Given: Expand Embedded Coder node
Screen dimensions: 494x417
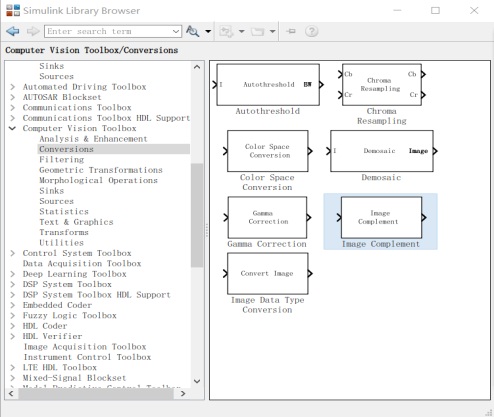Looking at the screenshot, I should pyautogui.click(x=13, y=305).
